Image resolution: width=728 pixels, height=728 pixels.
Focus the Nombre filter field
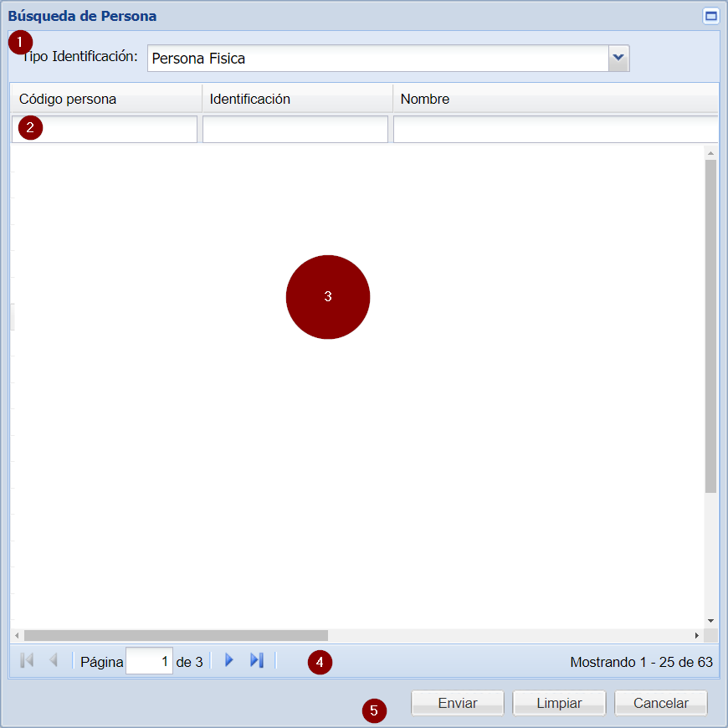(556, 129)
